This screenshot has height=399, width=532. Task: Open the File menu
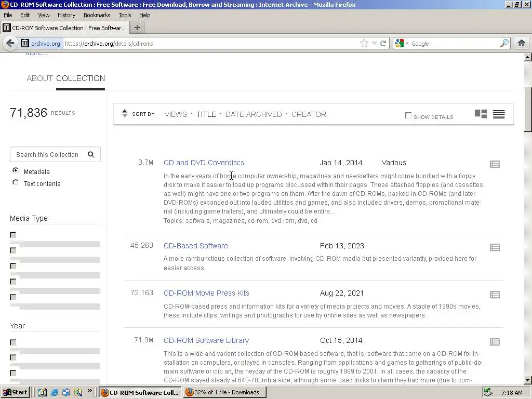tap(8, 15)
